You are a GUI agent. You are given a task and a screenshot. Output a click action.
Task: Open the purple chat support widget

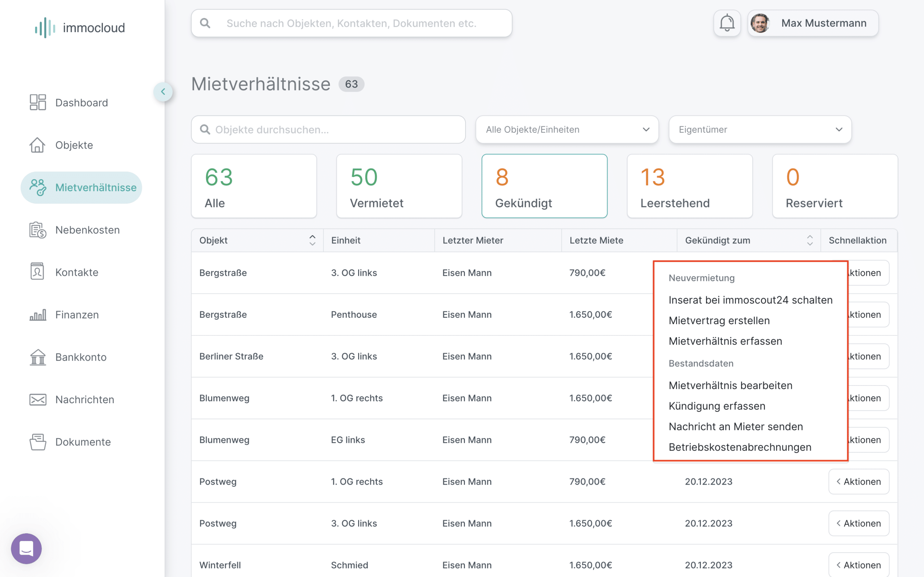26,549
